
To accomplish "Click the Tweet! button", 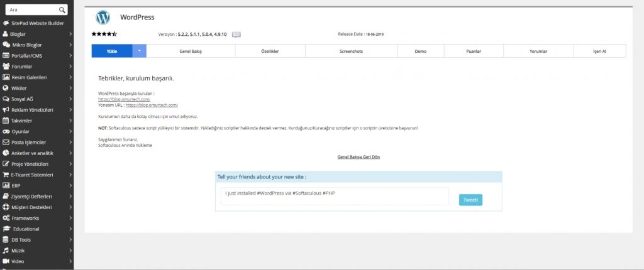I will click(x=470, y=200).
